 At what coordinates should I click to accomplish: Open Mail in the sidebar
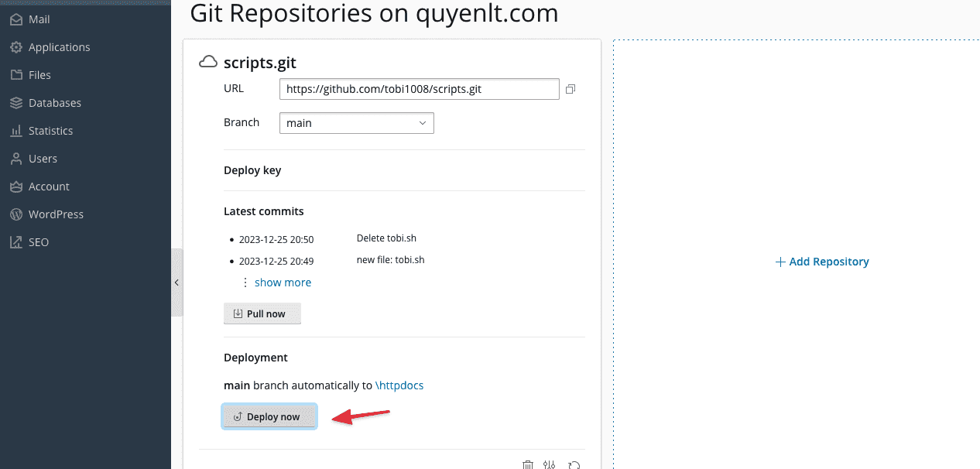(39, 19)
